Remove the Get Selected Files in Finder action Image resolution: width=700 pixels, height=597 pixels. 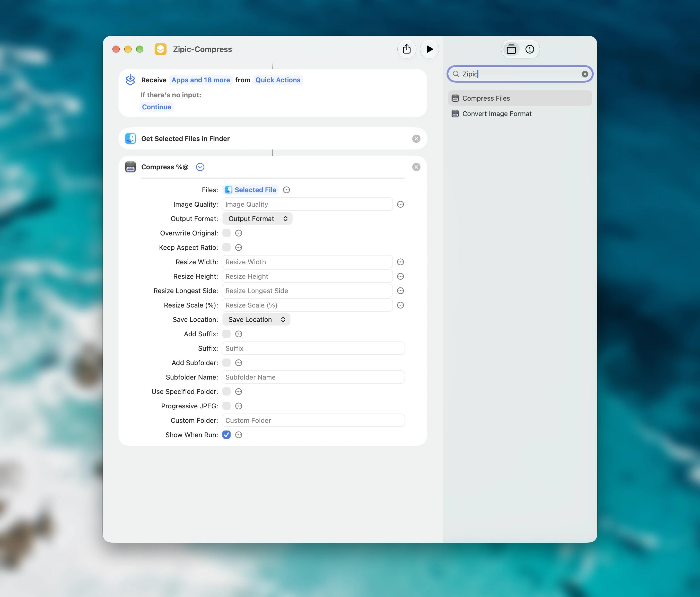click(x=416, y=139)
